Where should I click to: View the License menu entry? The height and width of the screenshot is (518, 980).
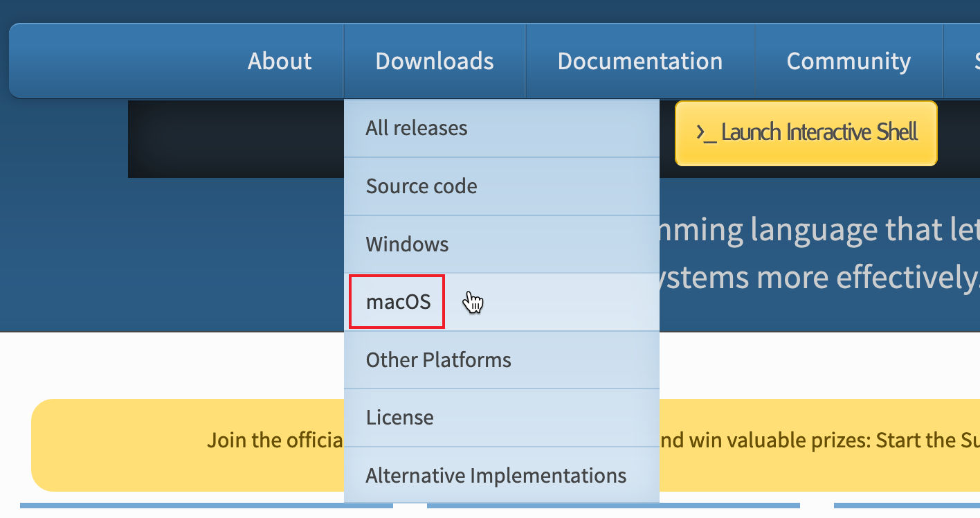click(400, 418)
